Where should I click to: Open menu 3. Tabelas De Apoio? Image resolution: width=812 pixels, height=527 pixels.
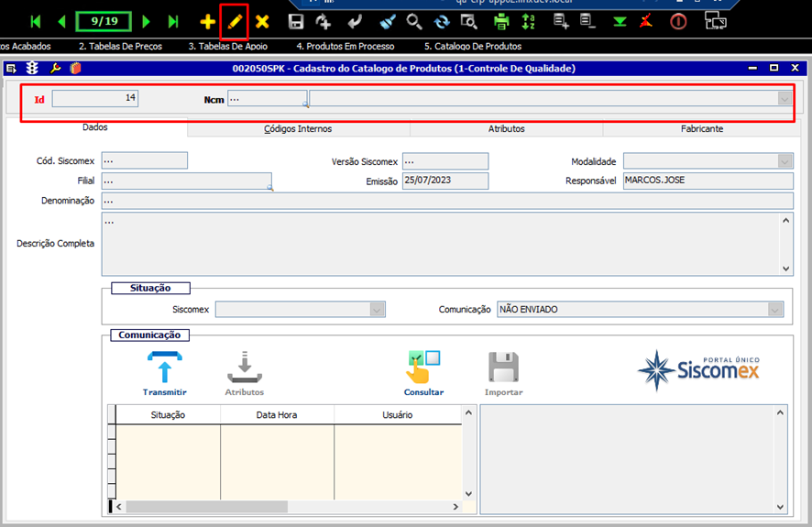click(x=228, y=46)
